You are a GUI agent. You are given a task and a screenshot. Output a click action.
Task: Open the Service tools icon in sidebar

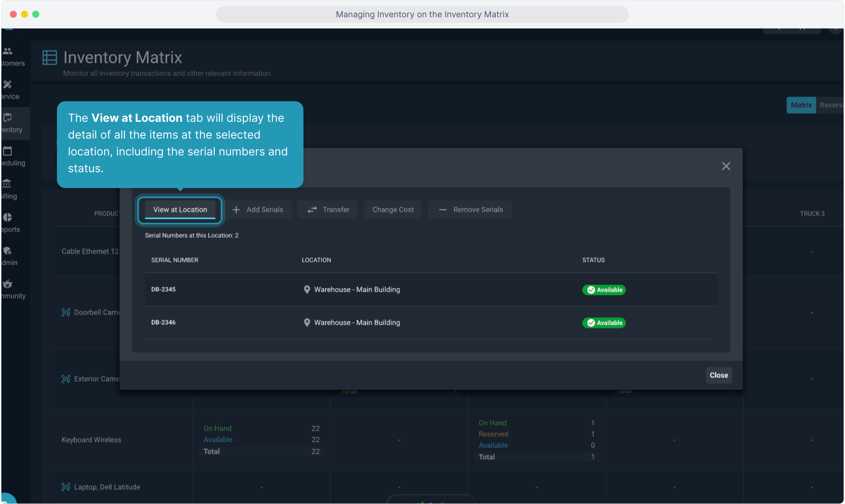pyautogui.click(x=7, y=84)
